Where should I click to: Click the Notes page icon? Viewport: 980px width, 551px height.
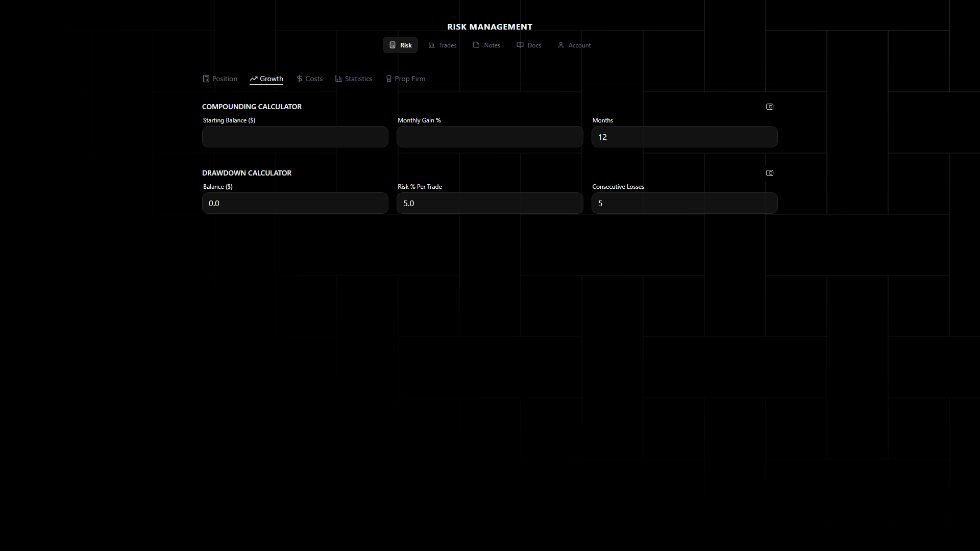[476, 45]
